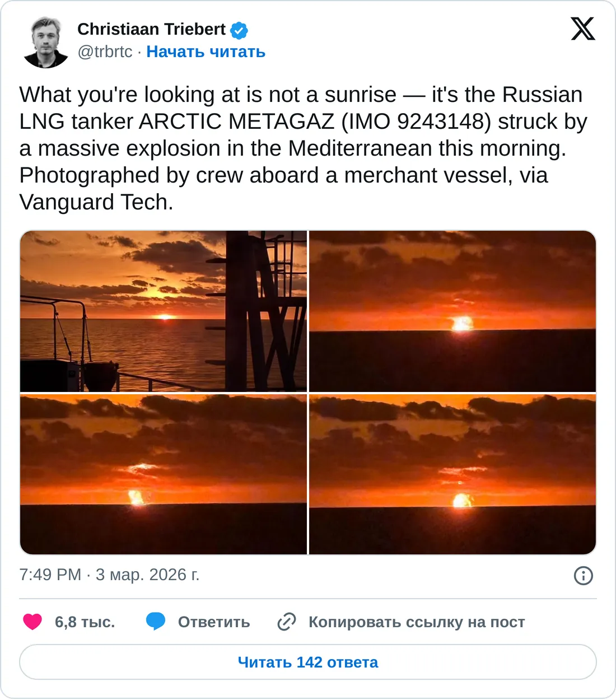
Task: Open the top-left photo with ship railing
Action: [x=164, y=311]
